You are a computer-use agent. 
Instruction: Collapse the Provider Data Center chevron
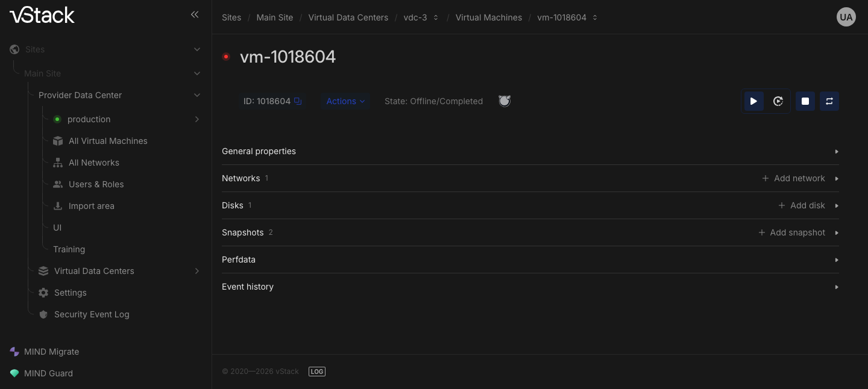[x=197, y=95]
